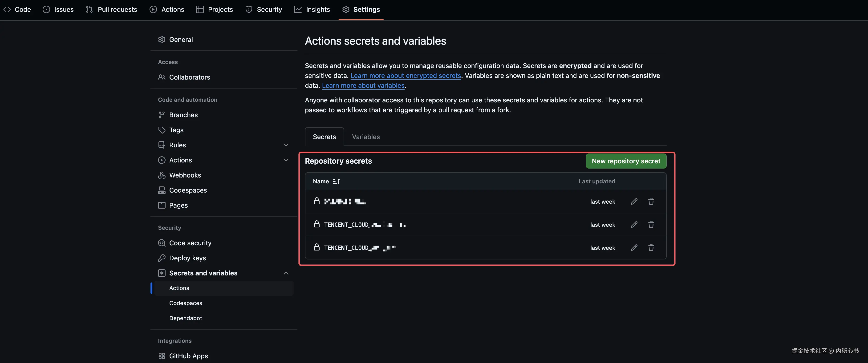Expand the Rules sidebar section
Viewport: 868px width, 363px height.
[x=286, y=145]
